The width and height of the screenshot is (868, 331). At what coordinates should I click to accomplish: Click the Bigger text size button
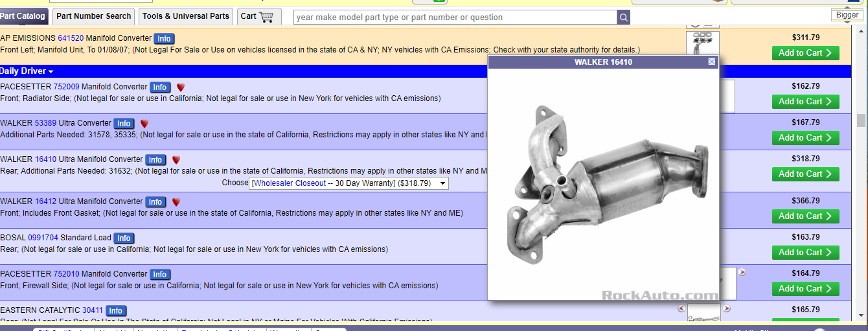[x=847, y=15]
